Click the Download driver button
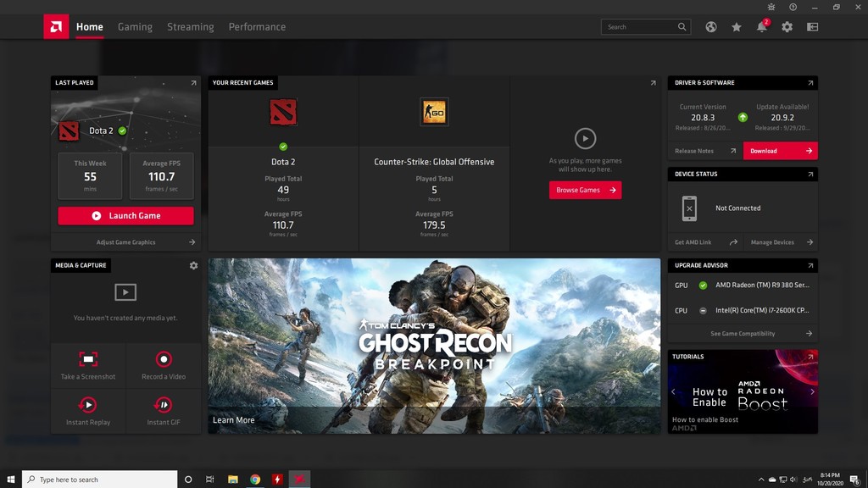 [x=780, y=151]
